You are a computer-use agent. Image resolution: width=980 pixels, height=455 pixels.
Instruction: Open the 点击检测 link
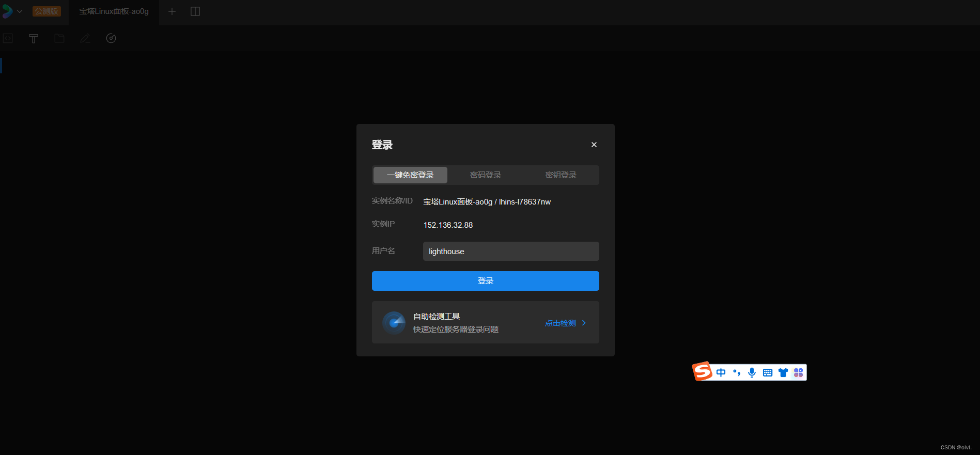pos(561,323)
